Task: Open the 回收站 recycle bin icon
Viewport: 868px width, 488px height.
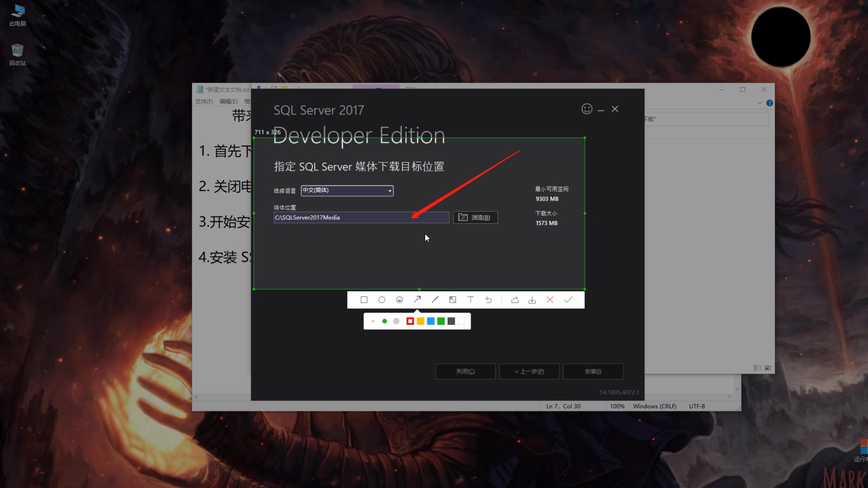Action: pyautogui.click(x=18, y=55)
